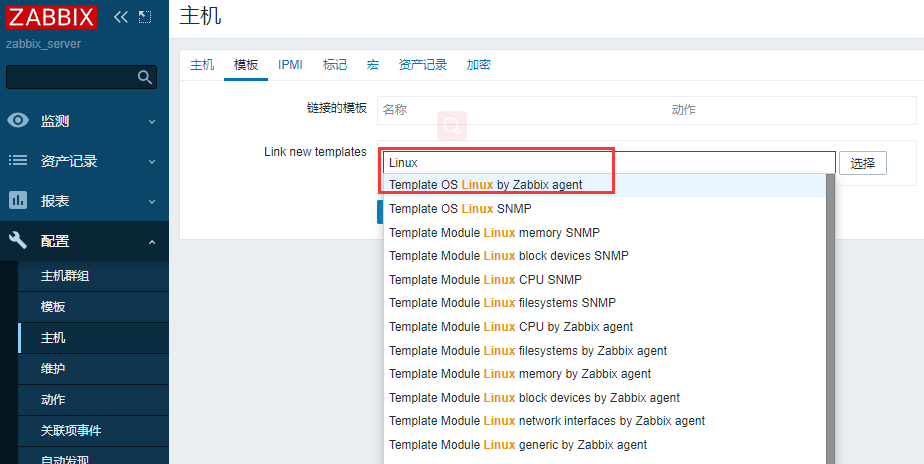
Task: Switch to the 宏 tab
Action: pyautogui.click(x=372, y=65)
